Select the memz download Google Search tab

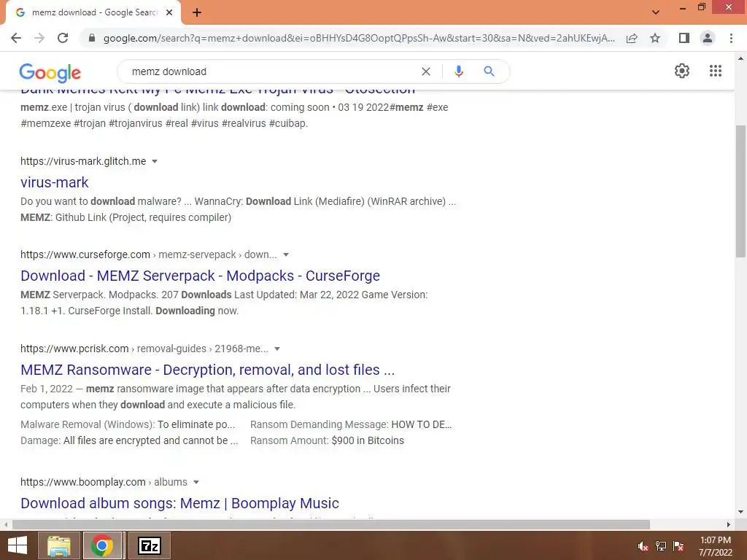[x=93, y=12]
